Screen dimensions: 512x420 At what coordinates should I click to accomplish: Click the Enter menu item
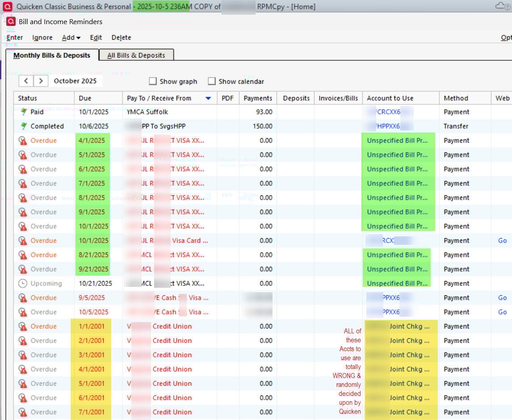[x=15, y=38]
